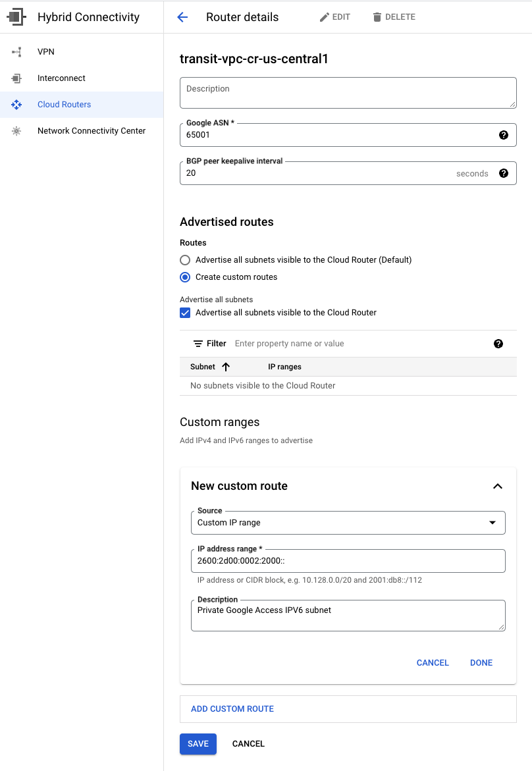Open the Source dropdown for custom route
Viewport: 532px width, 771px height.
348,522
